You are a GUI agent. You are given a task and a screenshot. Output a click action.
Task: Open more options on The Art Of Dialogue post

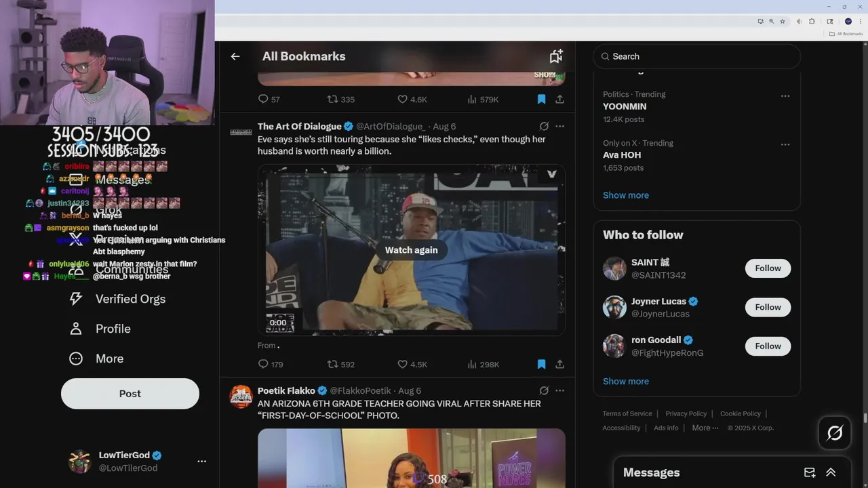[x=559, y=126]
